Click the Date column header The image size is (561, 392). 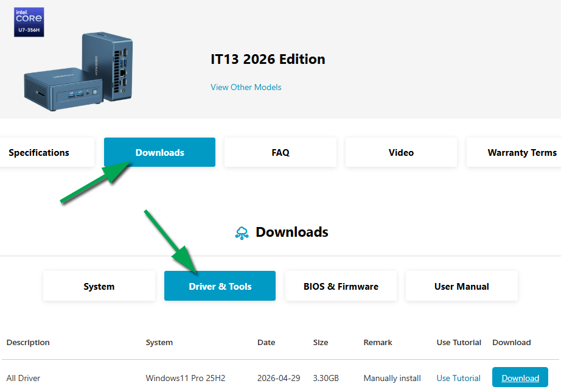point(266,343)
